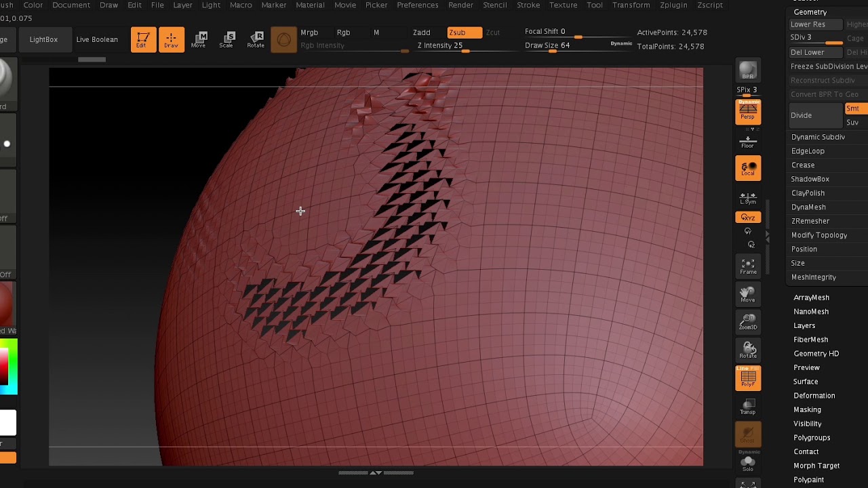
Task: Open the Zplugin menu
Action: [x=673, y=5]
